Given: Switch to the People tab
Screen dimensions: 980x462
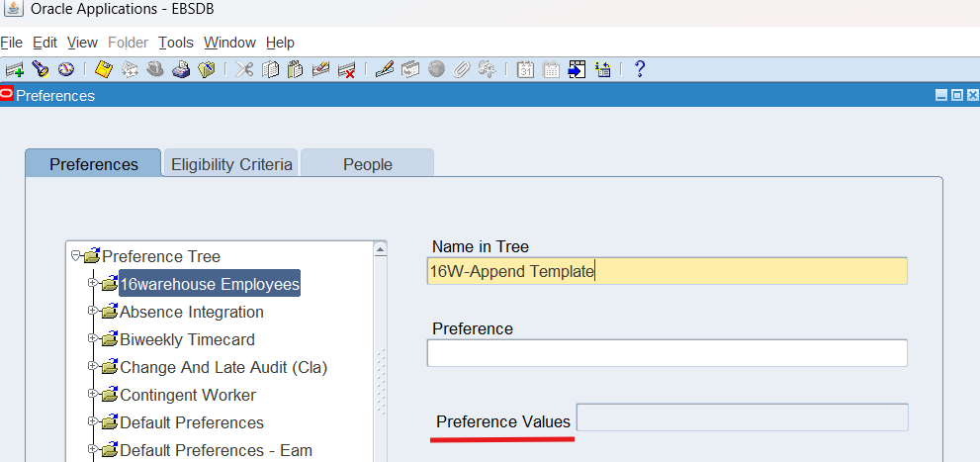Looking at the screenshot, I should click(x=367, y=164).
